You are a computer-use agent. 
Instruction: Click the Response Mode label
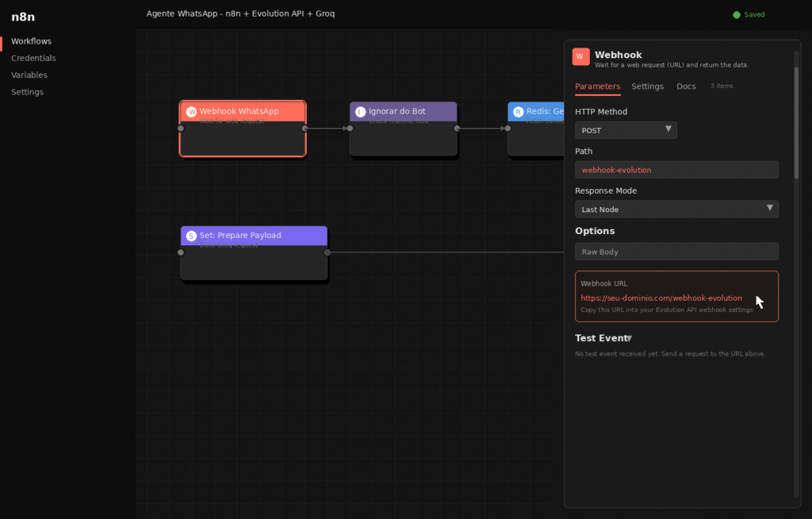click(606, 190)
